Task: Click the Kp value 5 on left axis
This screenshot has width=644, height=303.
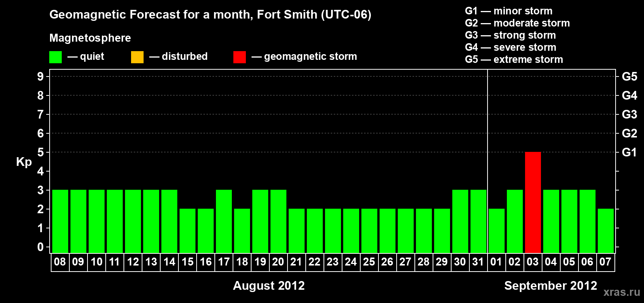Action: click(x=41, y=152)
